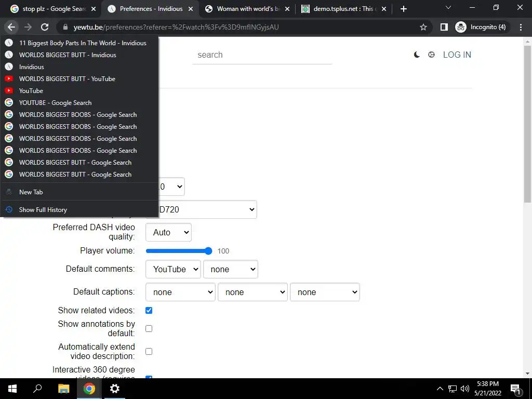Open the first Default captions dropdown
The height and width of the screenshot is (399, 532).
coord(180,292)
